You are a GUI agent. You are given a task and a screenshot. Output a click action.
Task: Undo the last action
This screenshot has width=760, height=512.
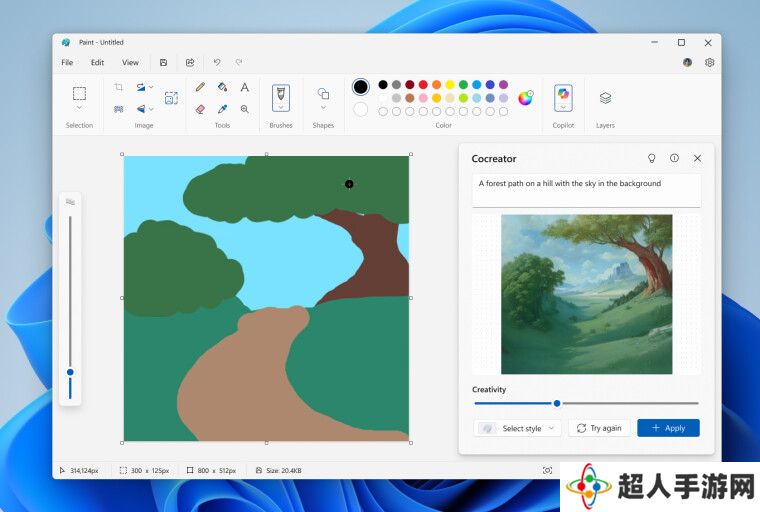217,62
